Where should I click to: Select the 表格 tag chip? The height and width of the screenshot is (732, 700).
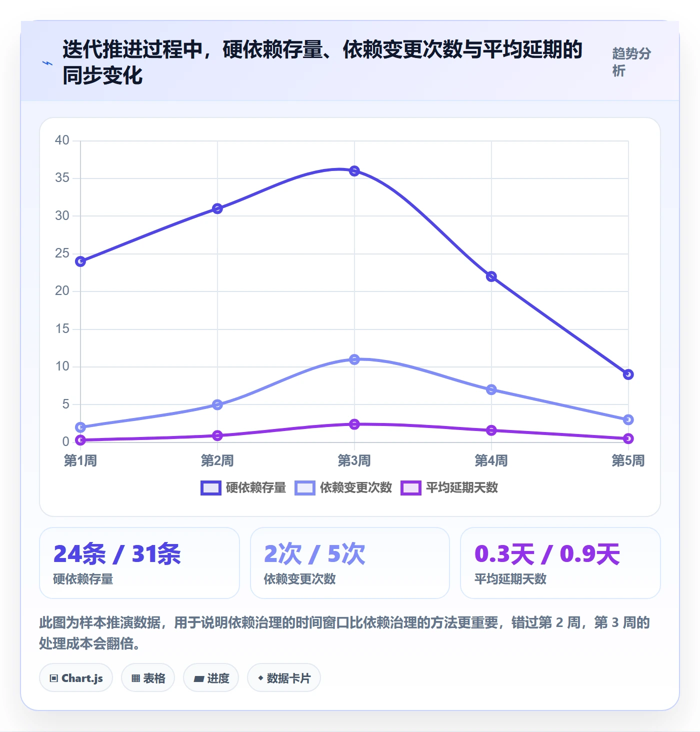(148, 678)
